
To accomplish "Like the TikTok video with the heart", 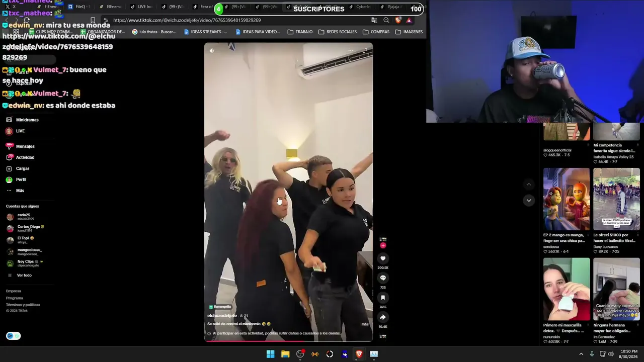I will pos(383,258).
